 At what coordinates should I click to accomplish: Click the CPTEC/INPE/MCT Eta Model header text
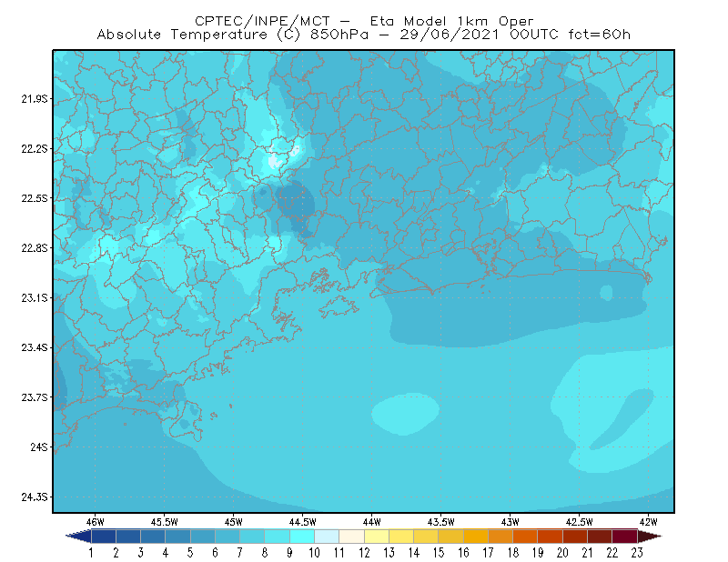[364, 21]
